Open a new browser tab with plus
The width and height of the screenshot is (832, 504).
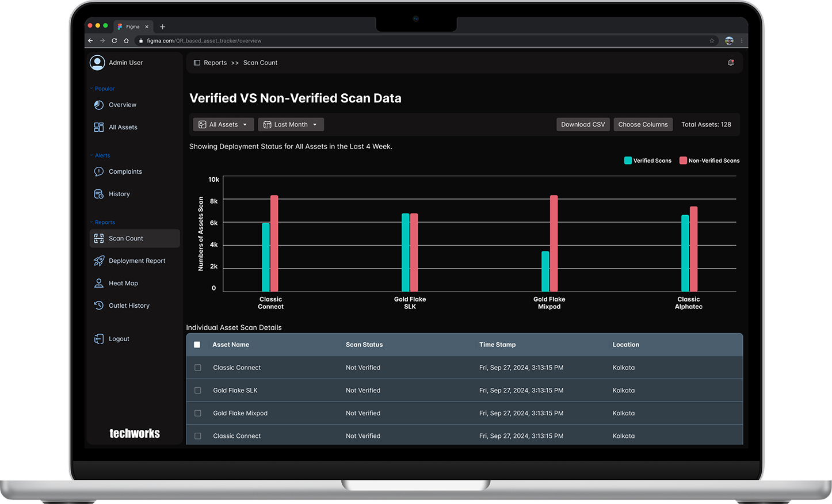[x=163, y=26]
